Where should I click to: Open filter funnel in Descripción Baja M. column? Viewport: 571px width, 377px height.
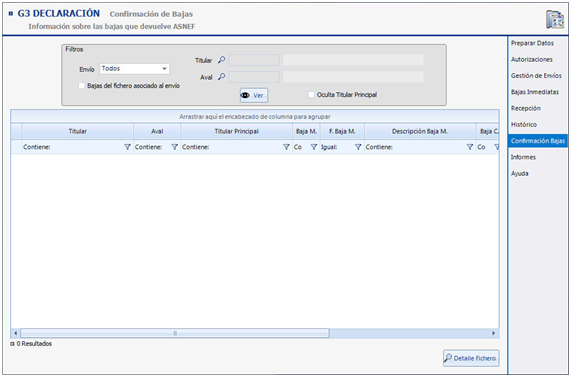coord(470,147)
